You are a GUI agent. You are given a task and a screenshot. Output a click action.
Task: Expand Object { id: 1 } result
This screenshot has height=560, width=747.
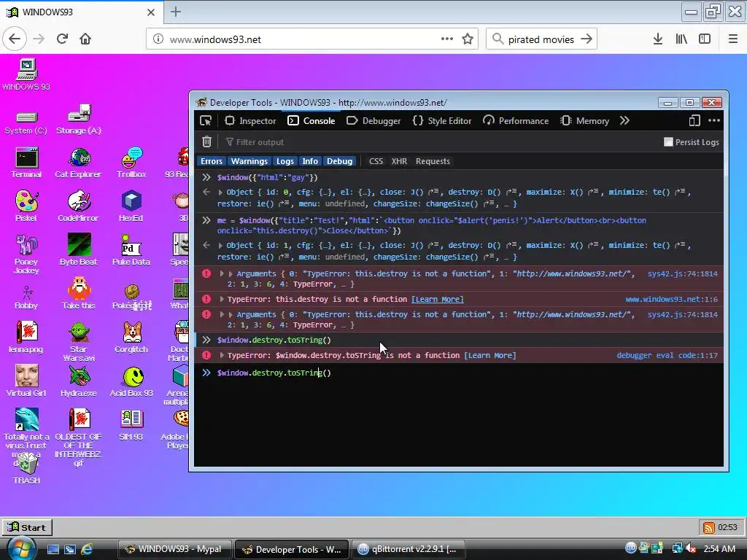220,246
